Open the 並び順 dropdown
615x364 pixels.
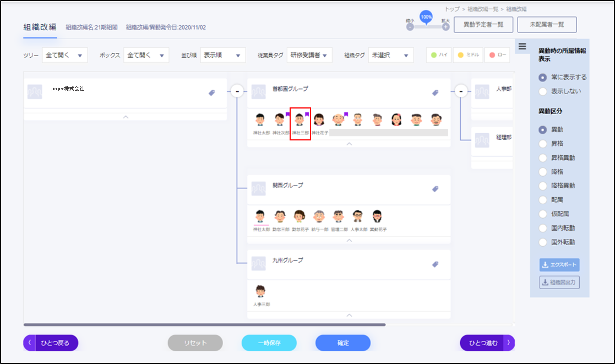223,55
